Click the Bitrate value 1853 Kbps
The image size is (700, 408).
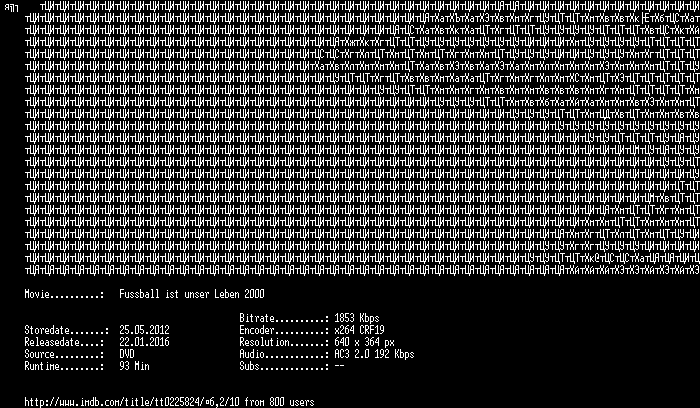pos(357,318)
